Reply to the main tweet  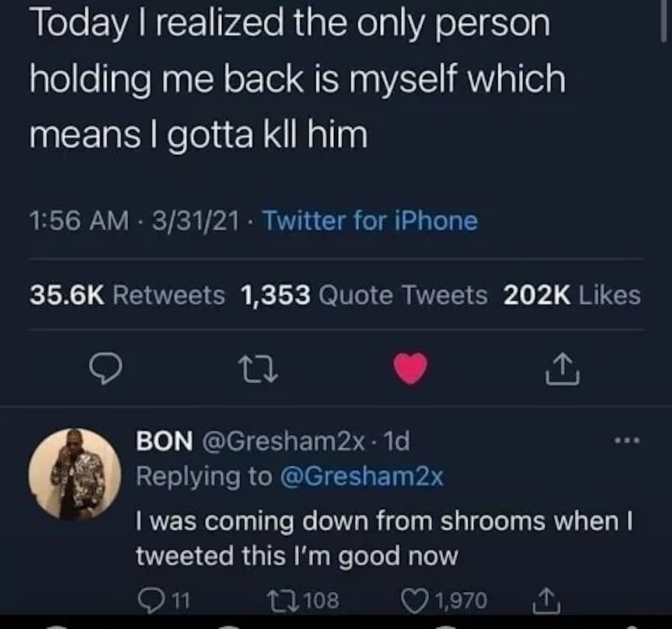coord(105,369)
